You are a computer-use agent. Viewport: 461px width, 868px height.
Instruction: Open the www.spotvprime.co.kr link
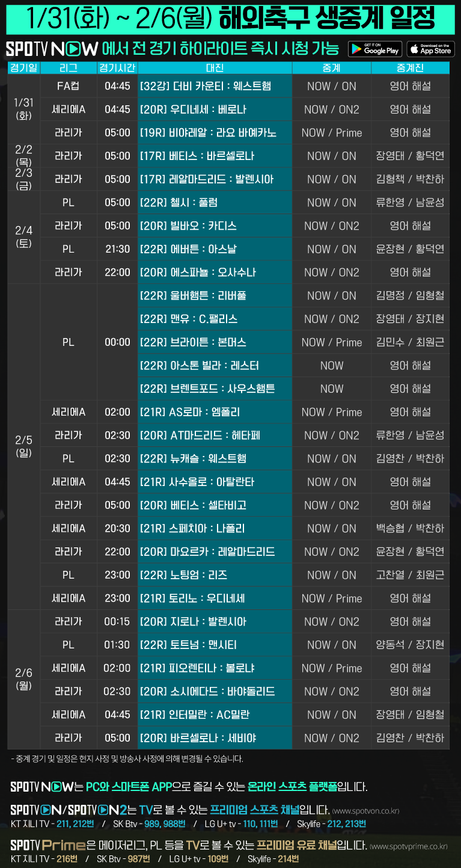[x=409, y=846]
